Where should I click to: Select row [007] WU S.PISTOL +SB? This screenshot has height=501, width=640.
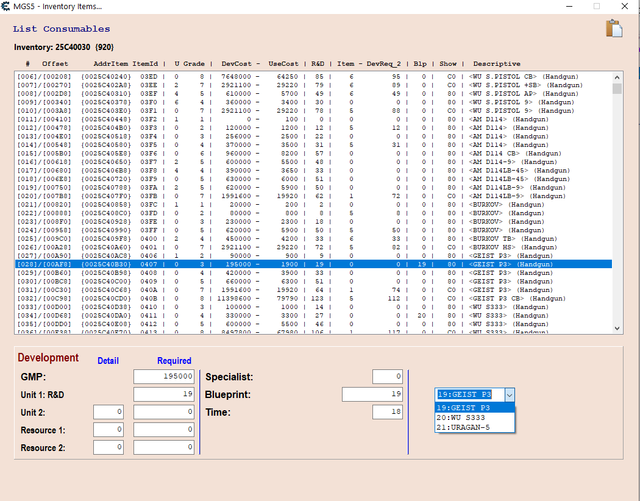pos(313,85)
